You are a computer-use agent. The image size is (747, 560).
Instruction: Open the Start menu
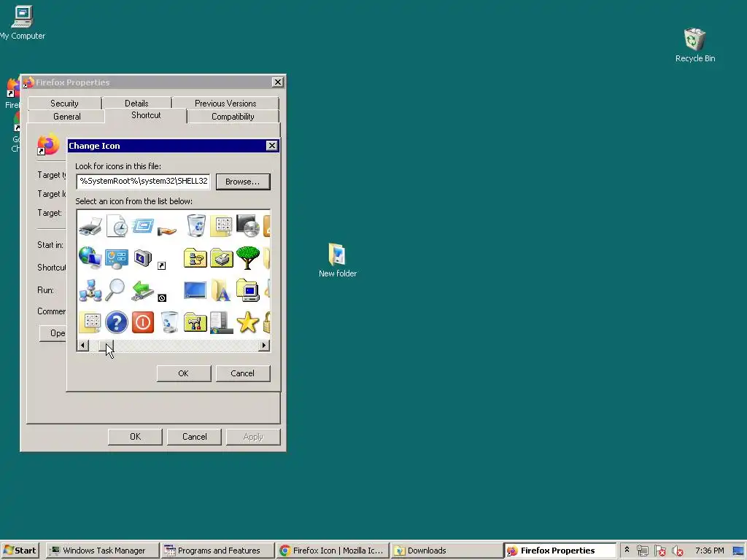20,551
